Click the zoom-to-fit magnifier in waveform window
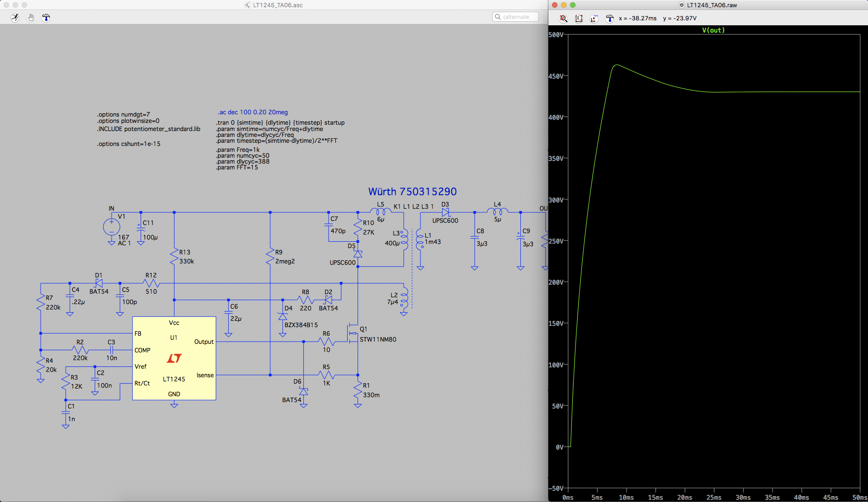868x502 pixels. pyautogui.click(x=563, y=19)
